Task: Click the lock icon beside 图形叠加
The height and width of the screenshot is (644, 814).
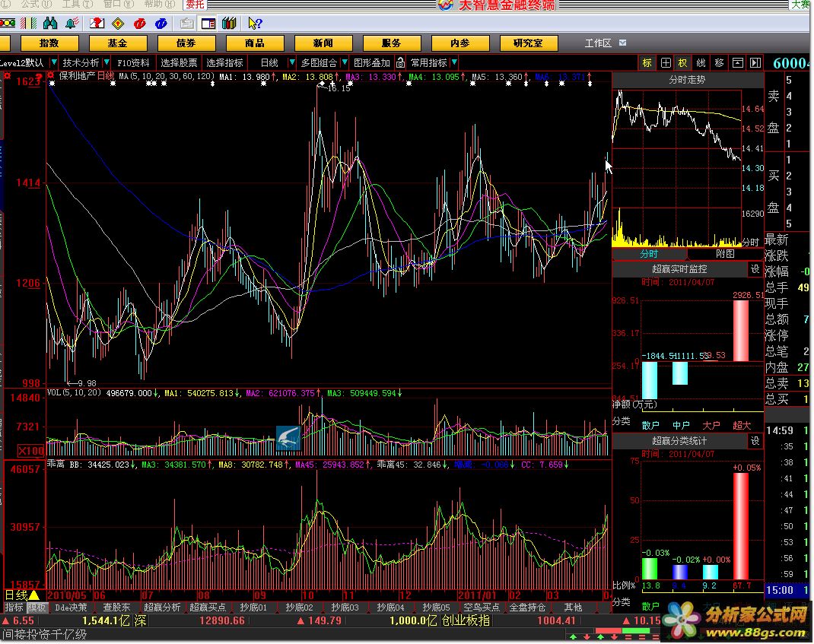Action: pos(400,63)
